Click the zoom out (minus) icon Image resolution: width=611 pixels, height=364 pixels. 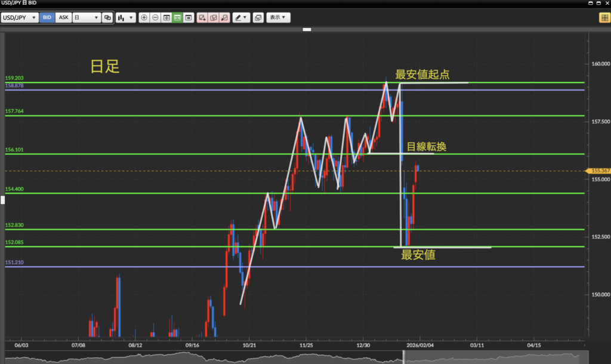[x=155, y=18]
